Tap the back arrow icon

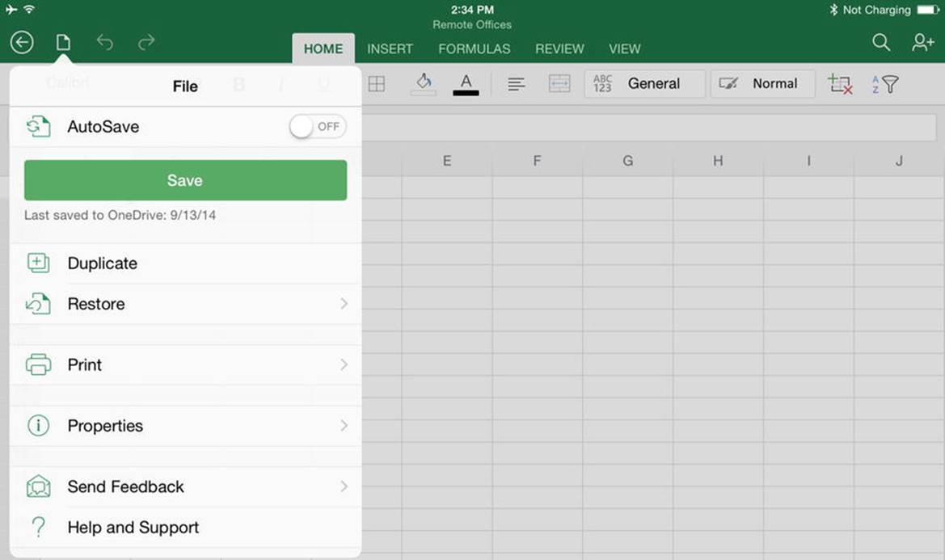[x=22, y=42]
